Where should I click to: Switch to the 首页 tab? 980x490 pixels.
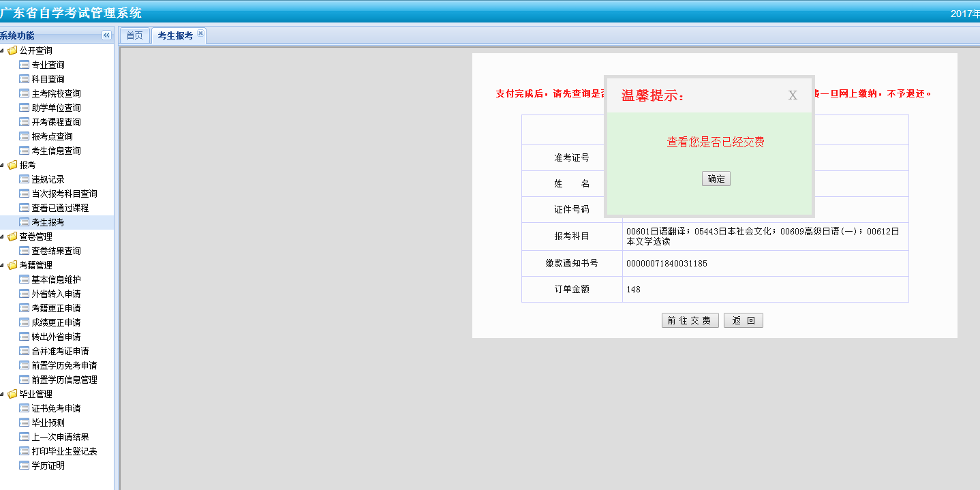click(x=135, y=35)
